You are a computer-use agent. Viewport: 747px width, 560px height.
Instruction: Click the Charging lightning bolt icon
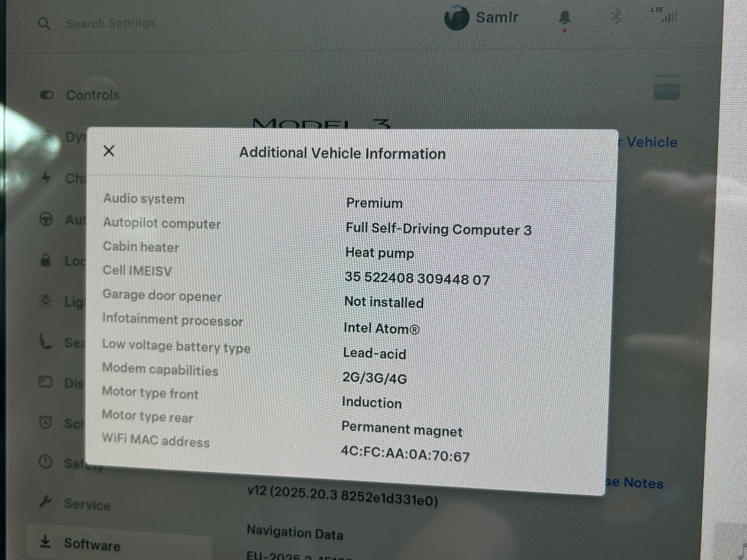(46, 177)
